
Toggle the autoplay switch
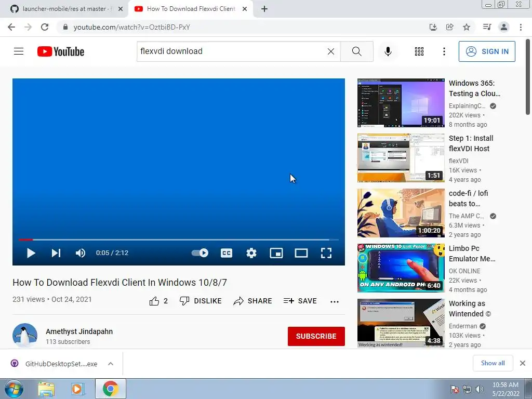click(200, 253)
